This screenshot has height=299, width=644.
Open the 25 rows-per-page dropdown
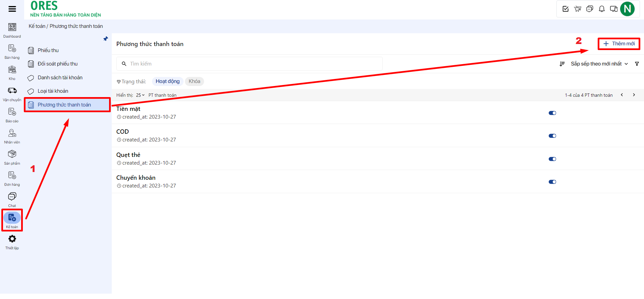tap(140, 95)
